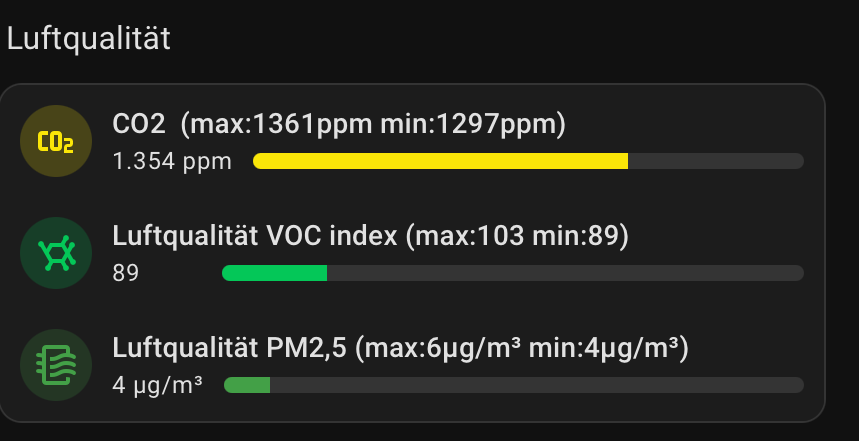Click the green filled PM2,5 bar
The height and width of the screenshot is (441, 859).
click(x=247, y=385)
